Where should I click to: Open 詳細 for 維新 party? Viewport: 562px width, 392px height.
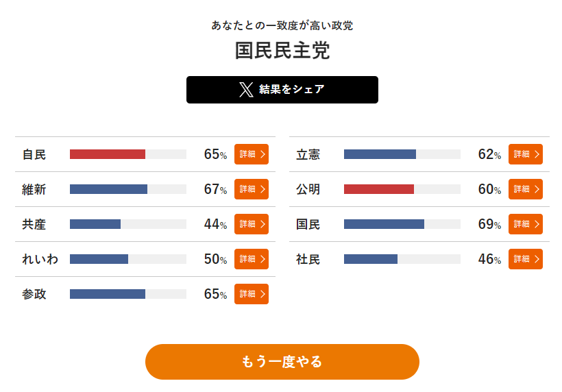(x=252, y=189)
